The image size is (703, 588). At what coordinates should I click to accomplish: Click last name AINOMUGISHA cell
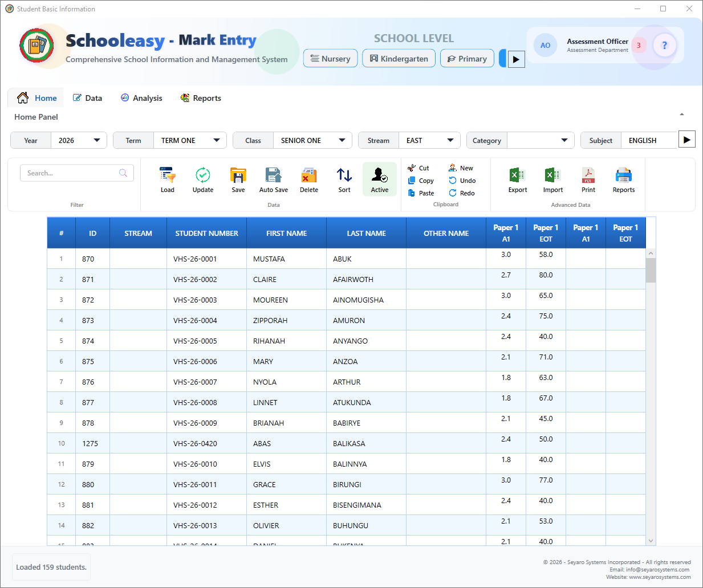pos(367,300)
